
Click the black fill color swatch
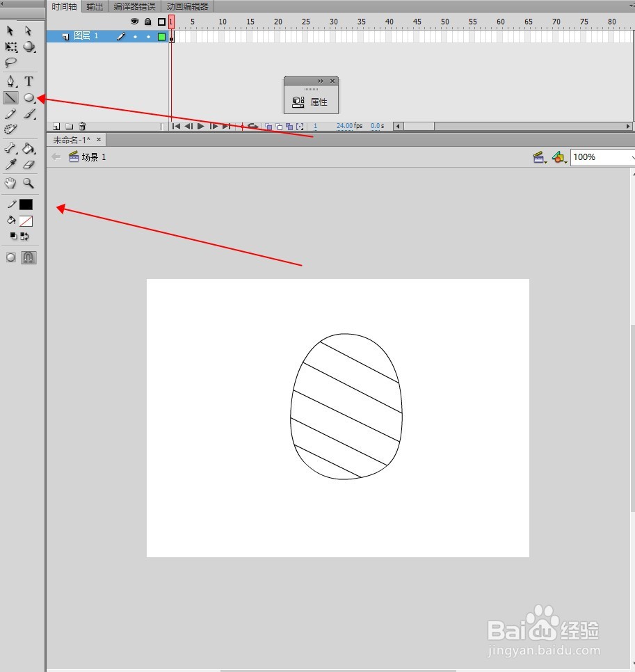click(x=24, y=204)
